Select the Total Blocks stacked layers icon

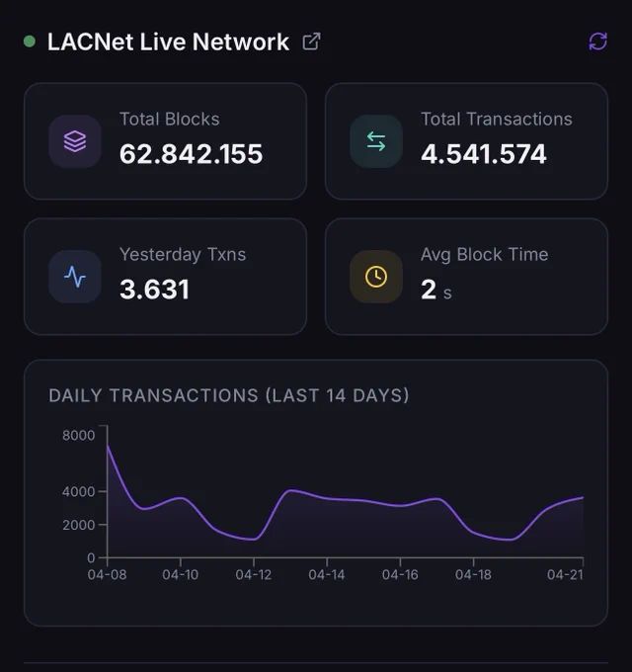coord(75,141)
